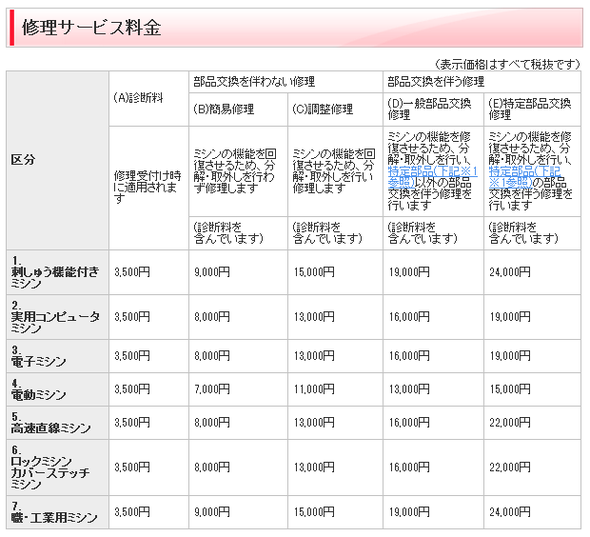Select the 刺しゅう機能付きミシン row label
Image resolution: width=590 pixels, height=537 pixels.
tap(55, 272)
